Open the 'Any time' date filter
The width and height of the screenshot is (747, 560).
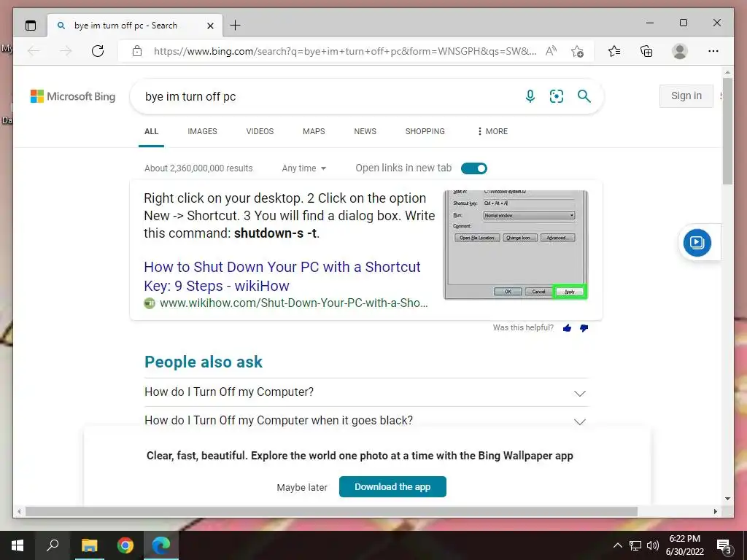coord(304,168)
